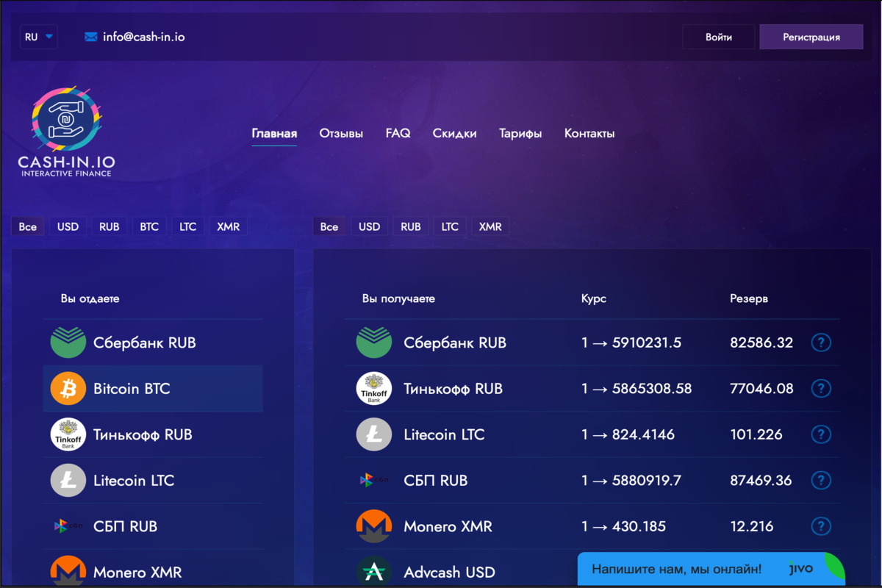
Task: Click the mail envelope icon
Action: pyautogui.click(x=91, y=37)
